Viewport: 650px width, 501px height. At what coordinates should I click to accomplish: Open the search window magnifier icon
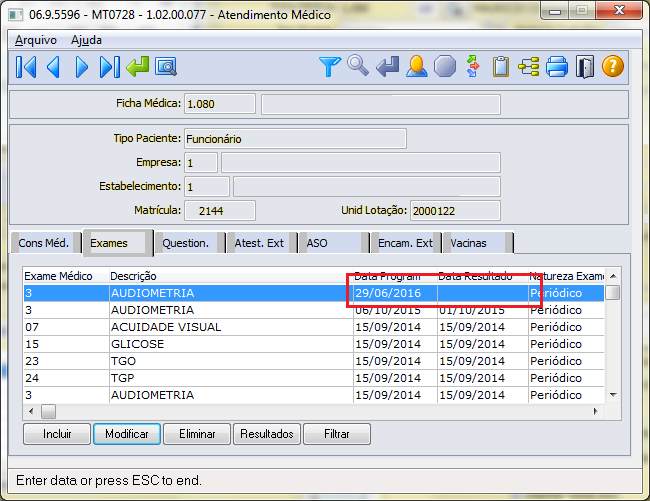[166, 67]
